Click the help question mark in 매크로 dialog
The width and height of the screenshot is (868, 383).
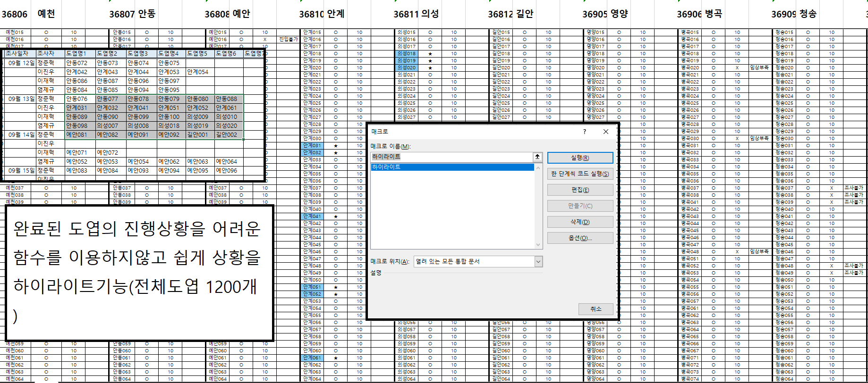click(585, 132)
